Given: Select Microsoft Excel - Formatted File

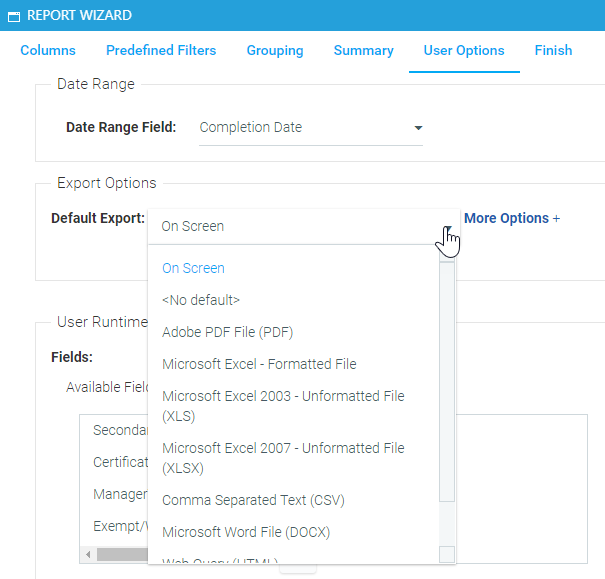Looking at the screenshot, I should pyautogui.click(x=259, y=364).
